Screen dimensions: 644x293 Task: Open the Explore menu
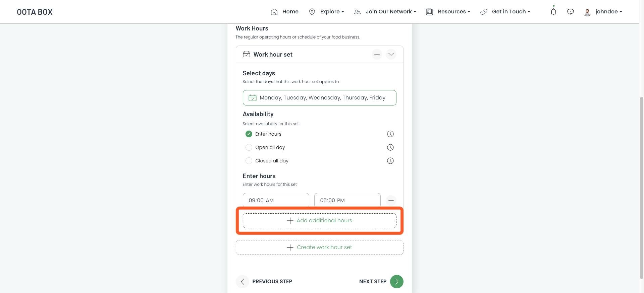coord(327,12)
